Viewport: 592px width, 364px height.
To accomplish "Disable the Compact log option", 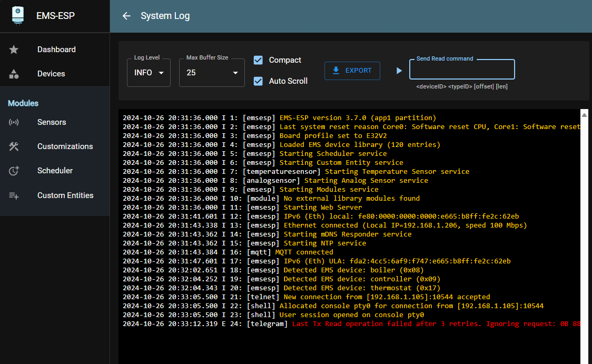I will click(x=258, y=60).
